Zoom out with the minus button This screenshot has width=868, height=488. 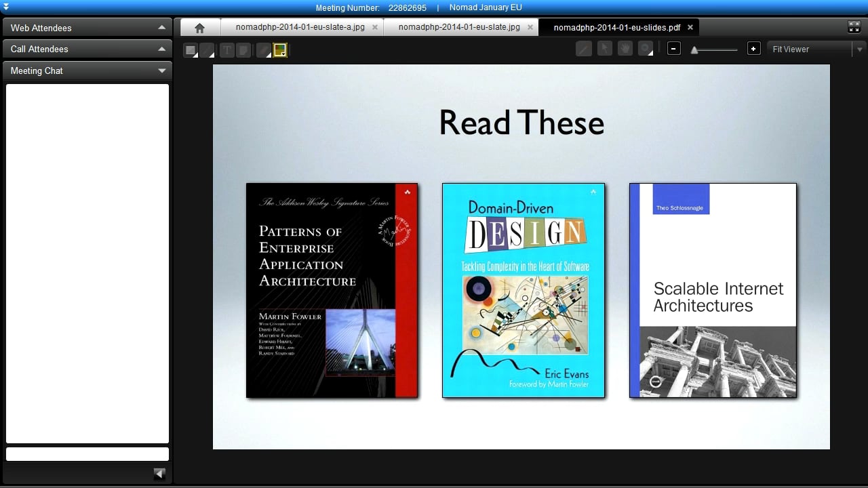(673, 49)
